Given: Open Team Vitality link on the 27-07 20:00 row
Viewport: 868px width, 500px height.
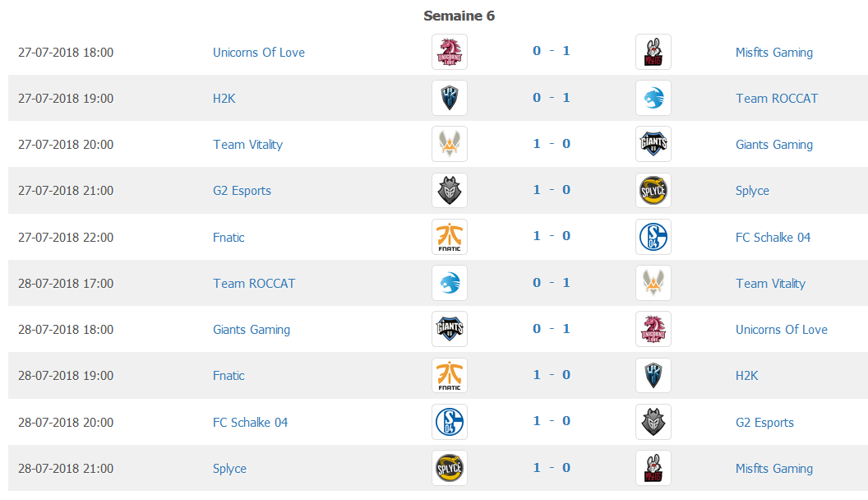Looking at the screenshot, I should (x=247, y=145).
